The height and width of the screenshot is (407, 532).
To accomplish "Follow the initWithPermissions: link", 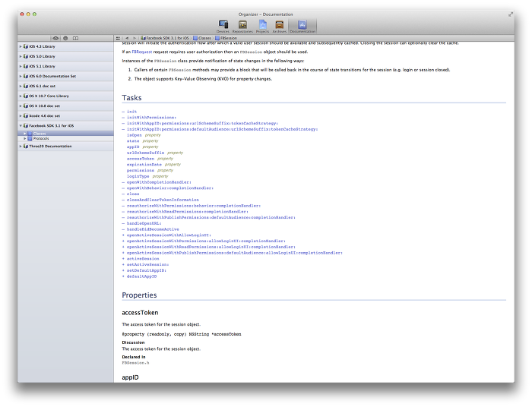I will click(151, 117).
